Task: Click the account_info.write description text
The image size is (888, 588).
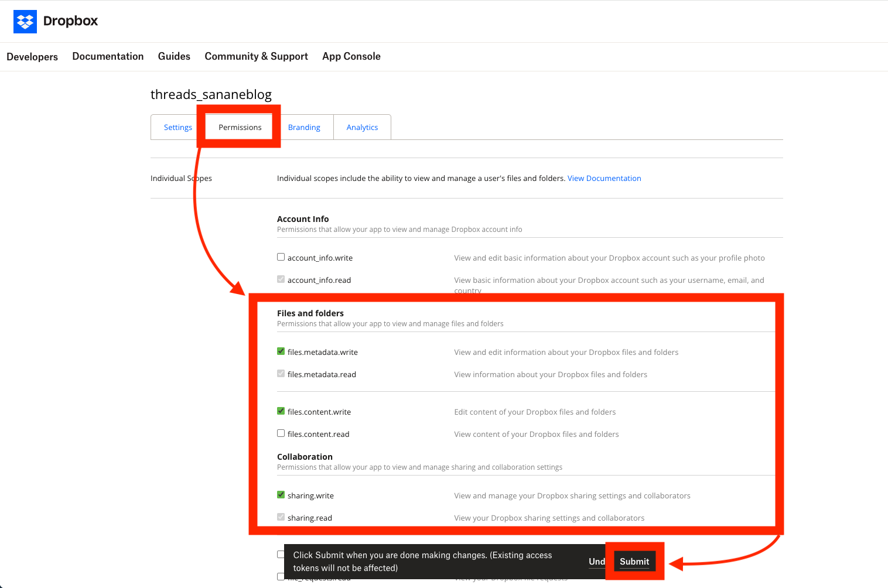Action: tap(609, 258)
